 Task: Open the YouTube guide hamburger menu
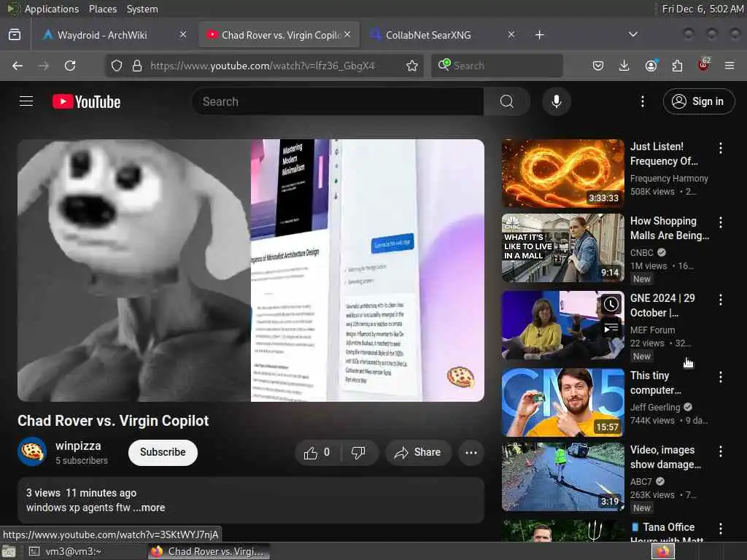26,101
